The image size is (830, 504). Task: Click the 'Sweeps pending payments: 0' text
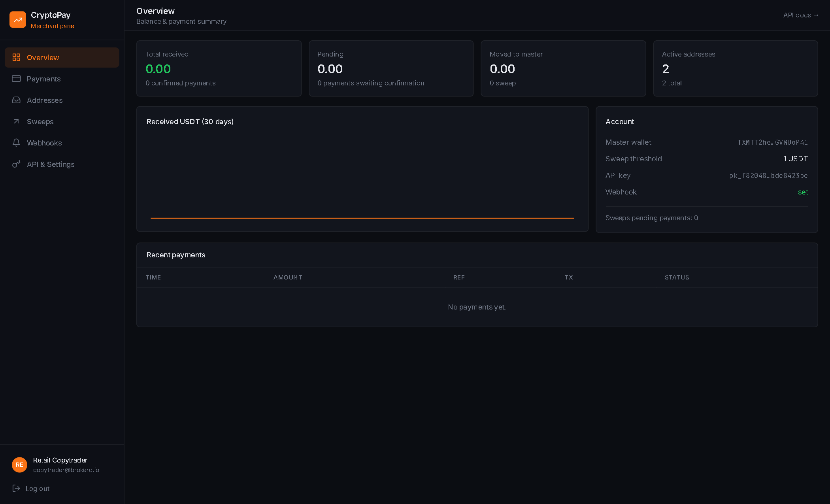point(652,218)
